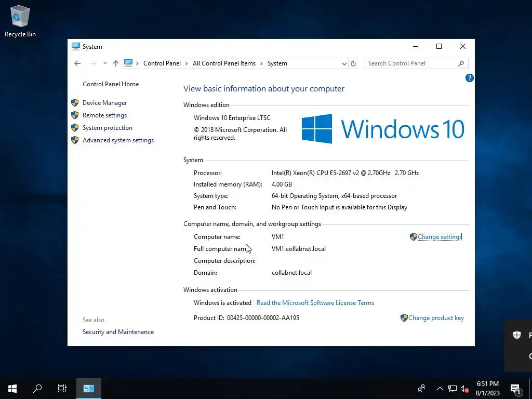532x399 pixels.
Task: Expand chevron after All Control Panel Items
Action: point(262,63)
